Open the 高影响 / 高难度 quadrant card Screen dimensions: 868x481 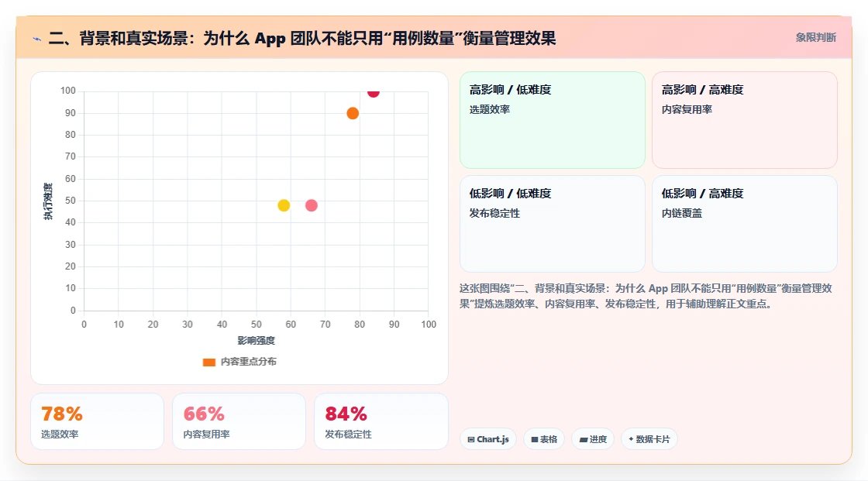click(x=745, y=119)
